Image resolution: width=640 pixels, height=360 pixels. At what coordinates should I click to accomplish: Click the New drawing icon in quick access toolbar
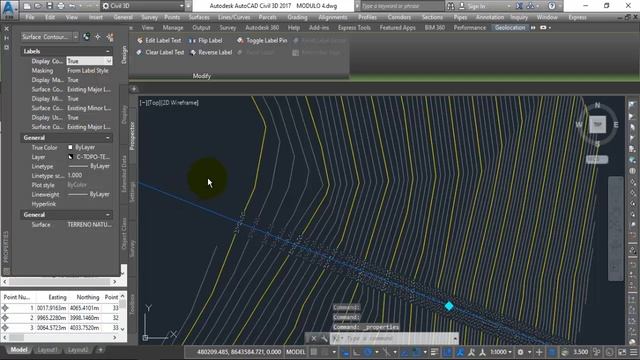pos(27,6)
